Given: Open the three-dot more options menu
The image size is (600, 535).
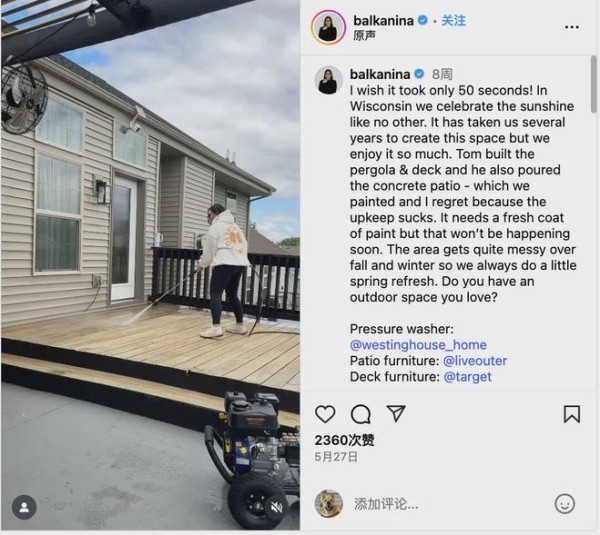Looking at the screenshot, I should [572, 27].
